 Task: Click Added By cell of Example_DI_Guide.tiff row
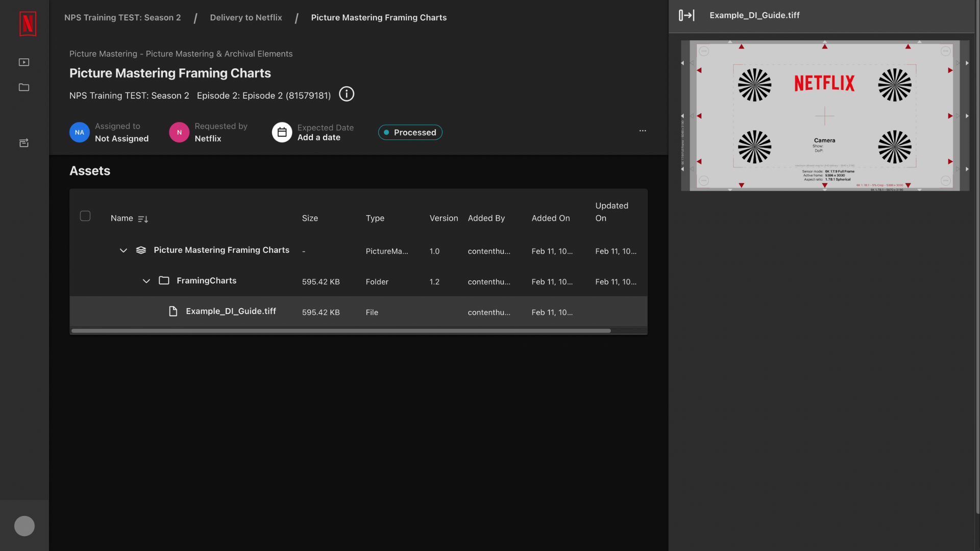(489, 312)
